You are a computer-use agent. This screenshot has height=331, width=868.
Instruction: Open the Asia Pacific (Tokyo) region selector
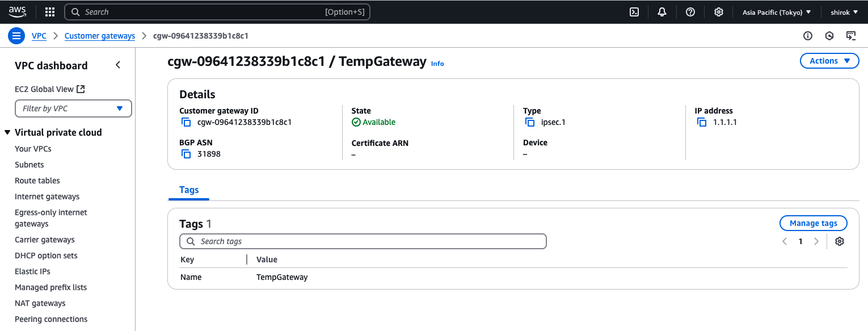coord(777,11)
